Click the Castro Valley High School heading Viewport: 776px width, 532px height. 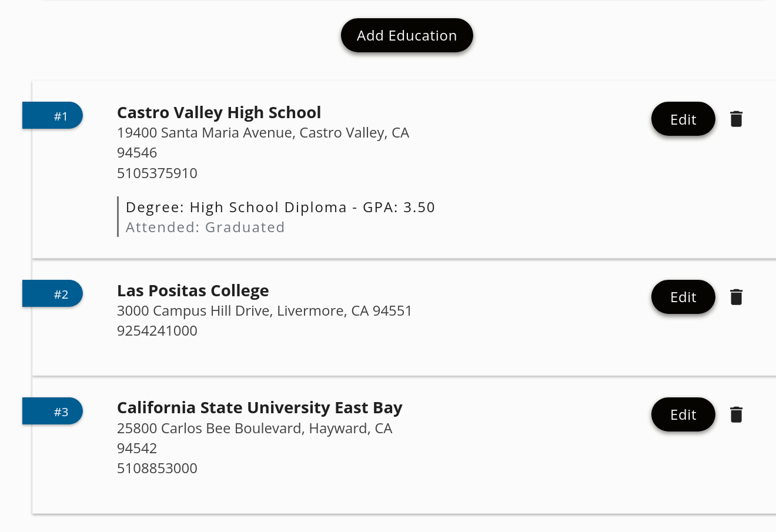[x=219, y=112]
